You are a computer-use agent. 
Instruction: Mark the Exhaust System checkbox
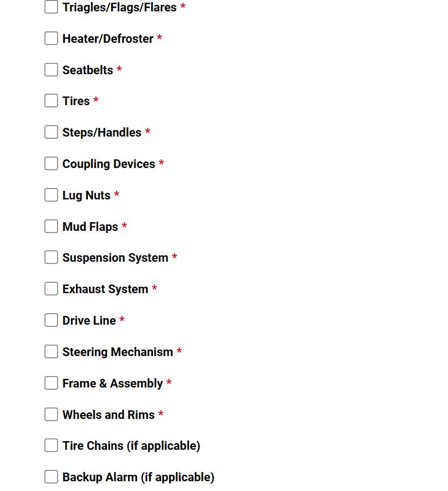click(51, 288)
